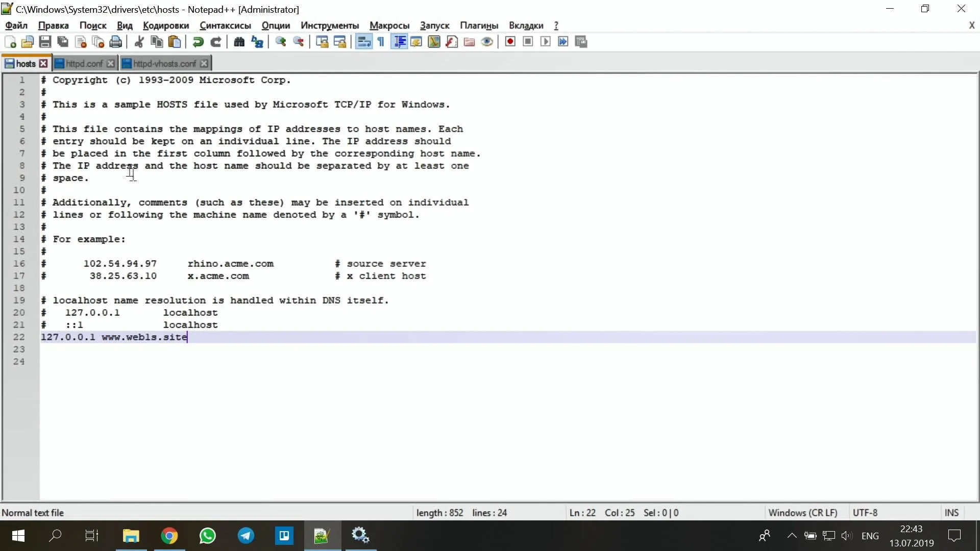Screen dimensions: 980x551
Task: Click the ENG language indicator
Action: [x=870, y=536]
